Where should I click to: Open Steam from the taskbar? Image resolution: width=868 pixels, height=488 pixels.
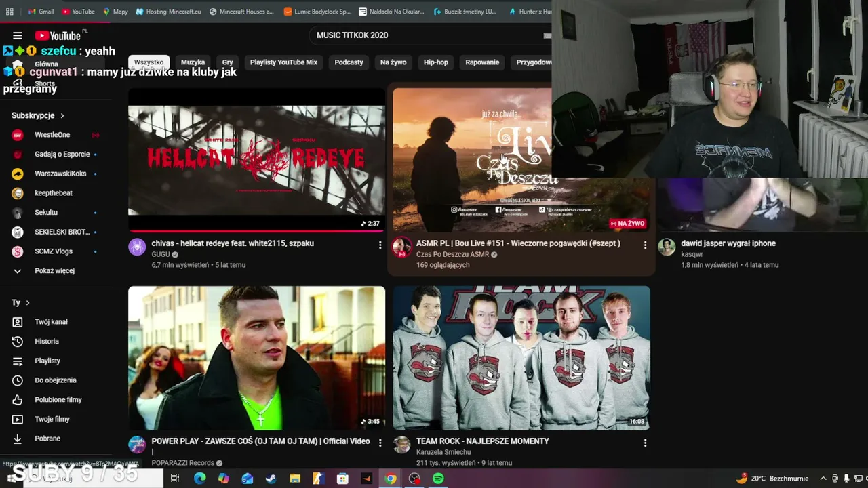[x=271, y=479]
